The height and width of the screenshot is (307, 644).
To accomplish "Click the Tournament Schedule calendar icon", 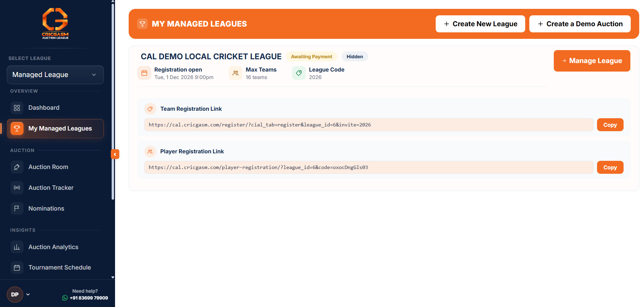I will (x=17, y=268).
